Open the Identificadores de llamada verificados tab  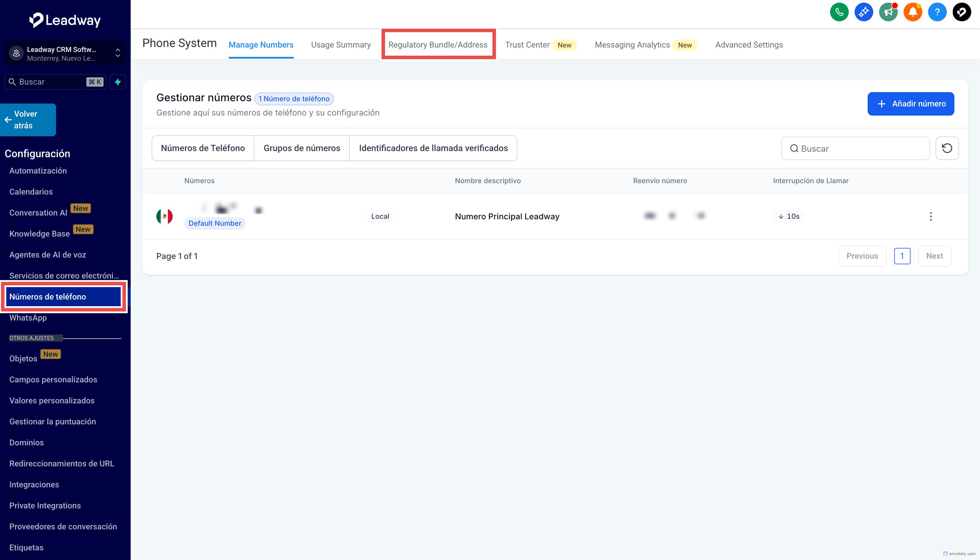pyautogui.click(x=433, y=148)
